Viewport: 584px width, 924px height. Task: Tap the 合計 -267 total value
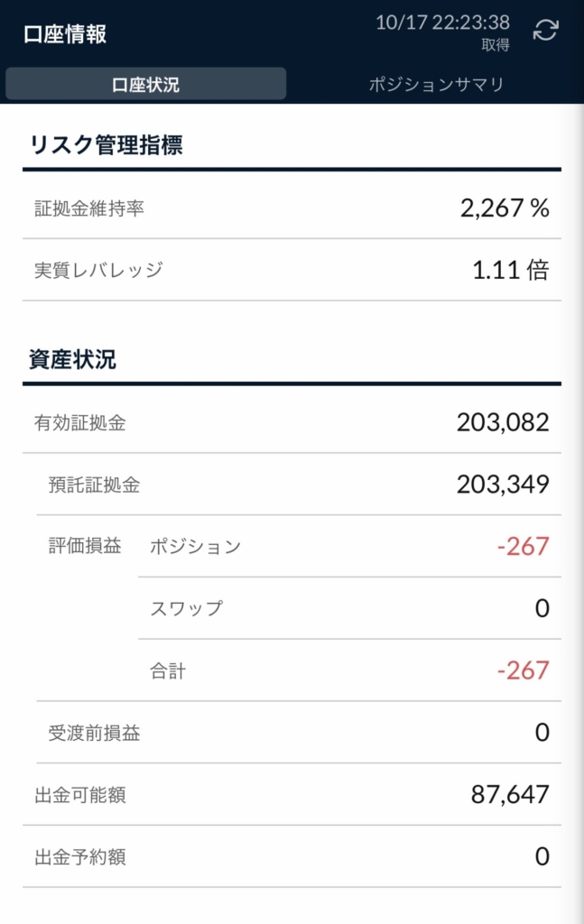[x=524, y=670]
